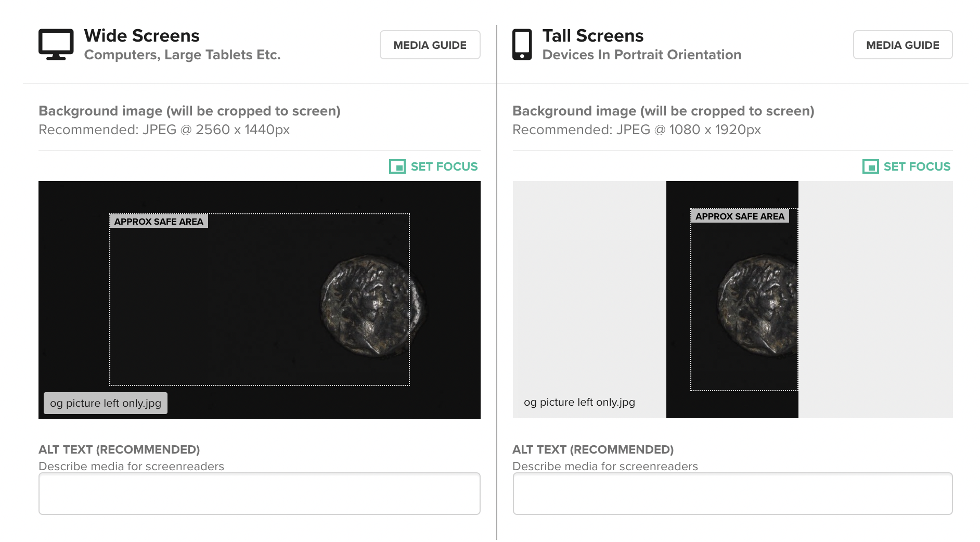Open the Tall Screens Media Guide
The image size is (980, 542).
click(x=902, y=45)
